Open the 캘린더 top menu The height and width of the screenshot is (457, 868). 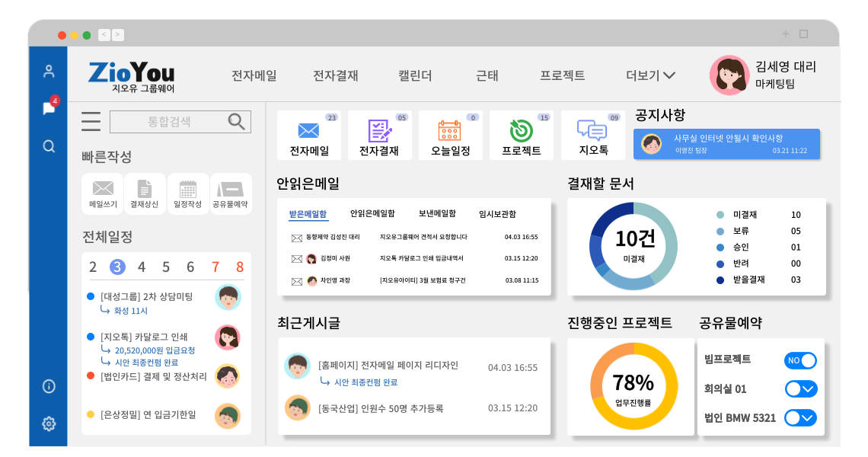tap(415, 75)
